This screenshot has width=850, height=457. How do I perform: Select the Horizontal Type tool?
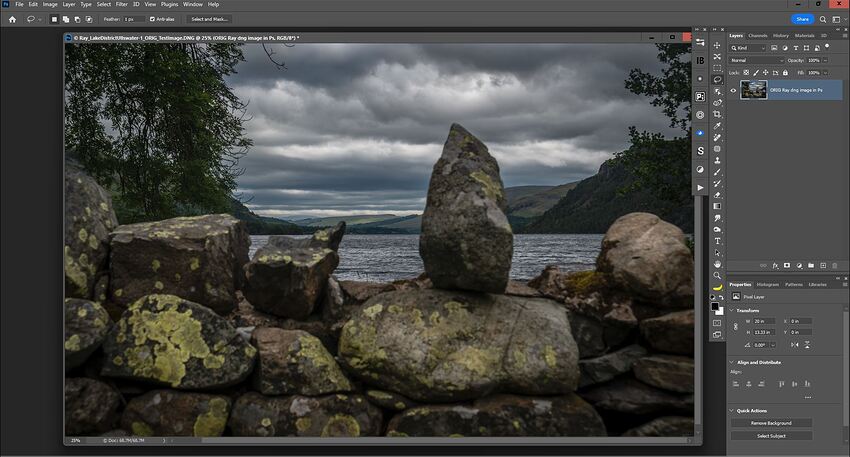coord(717,241)
